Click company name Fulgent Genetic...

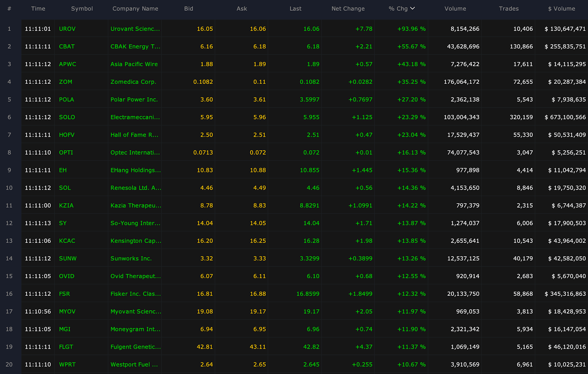pos(136,346)
